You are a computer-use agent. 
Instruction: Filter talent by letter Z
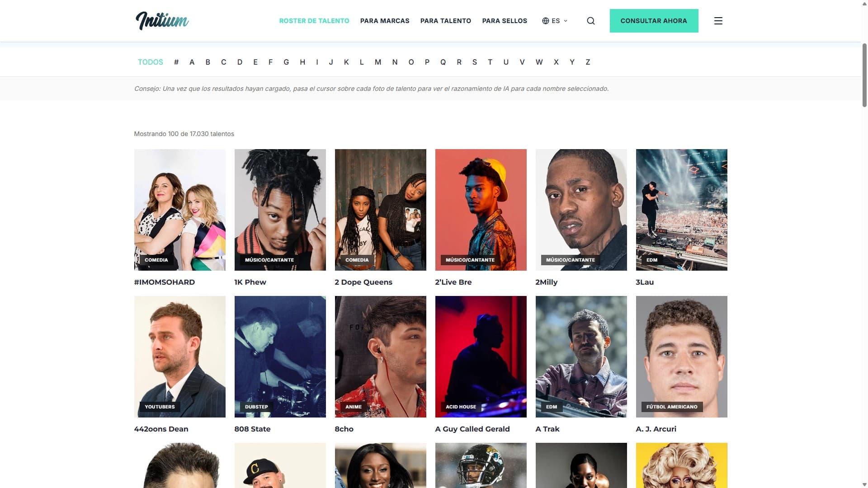(587, 62)
